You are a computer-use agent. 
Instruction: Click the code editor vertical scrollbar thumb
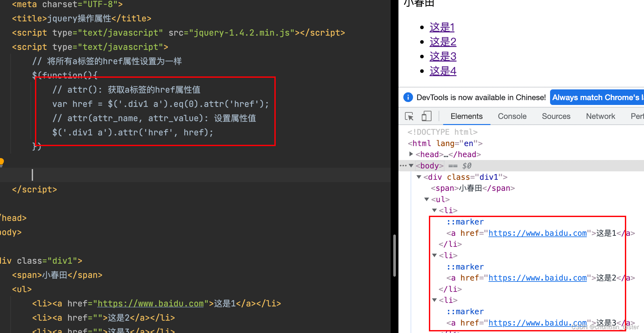point(394,256)
